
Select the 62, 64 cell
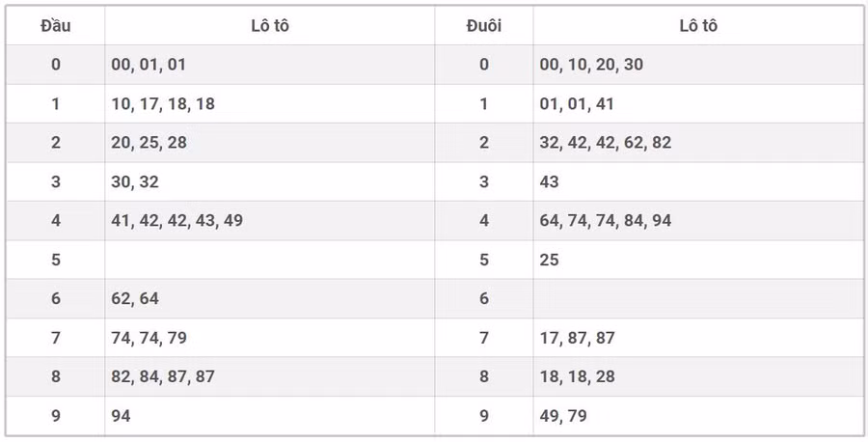(x=135, y=299)
